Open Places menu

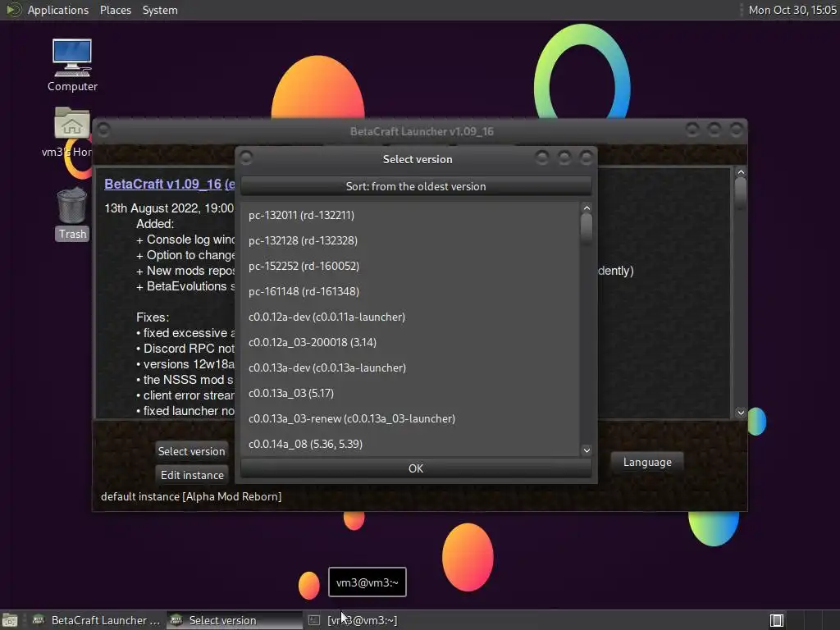pyautogui.click(x=115, y=10)
